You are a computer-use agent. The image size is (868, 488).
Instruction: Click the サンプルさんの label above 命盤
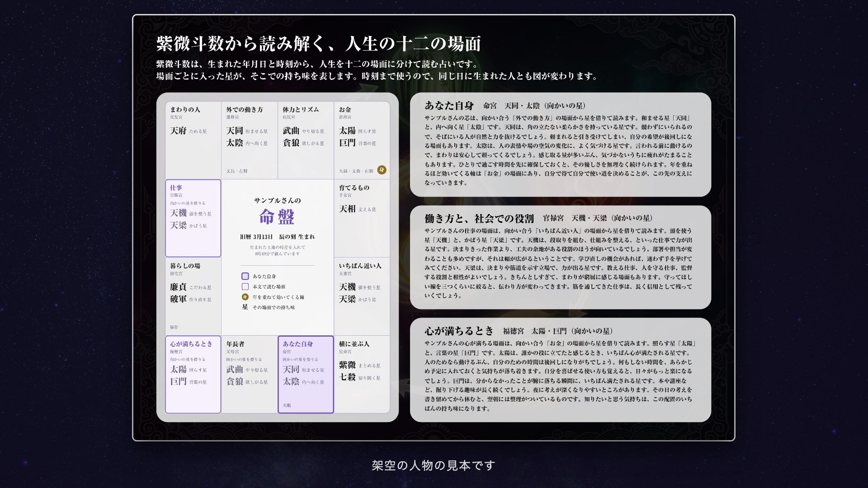(277, 200)
